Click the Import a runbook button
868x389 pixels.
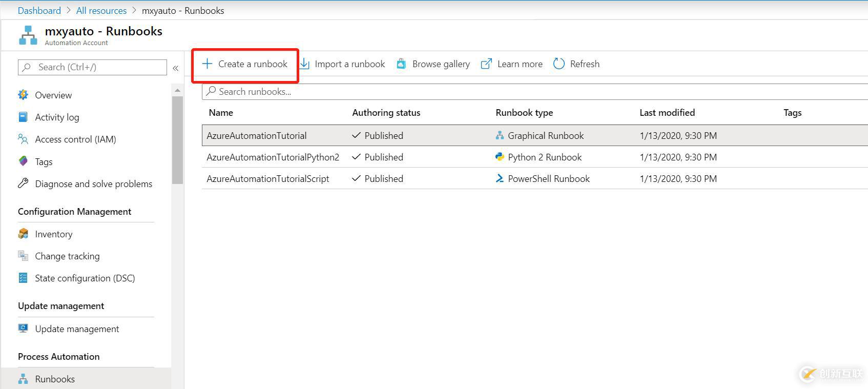point(342,64)
